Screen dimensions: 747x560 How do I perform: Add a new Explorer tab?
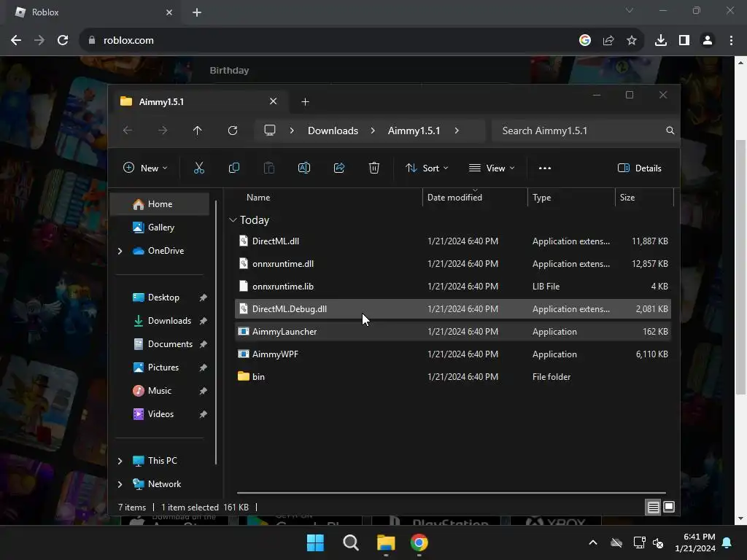pyautogui.click(x=306, y=101)
